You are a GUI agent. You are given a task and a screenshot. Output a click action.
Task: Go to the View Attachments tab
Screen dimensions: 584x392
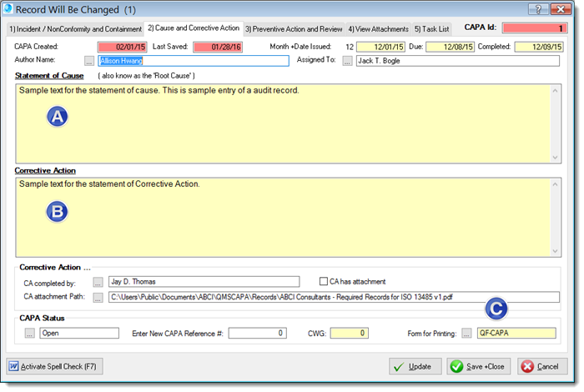click(x=379, y=28)
